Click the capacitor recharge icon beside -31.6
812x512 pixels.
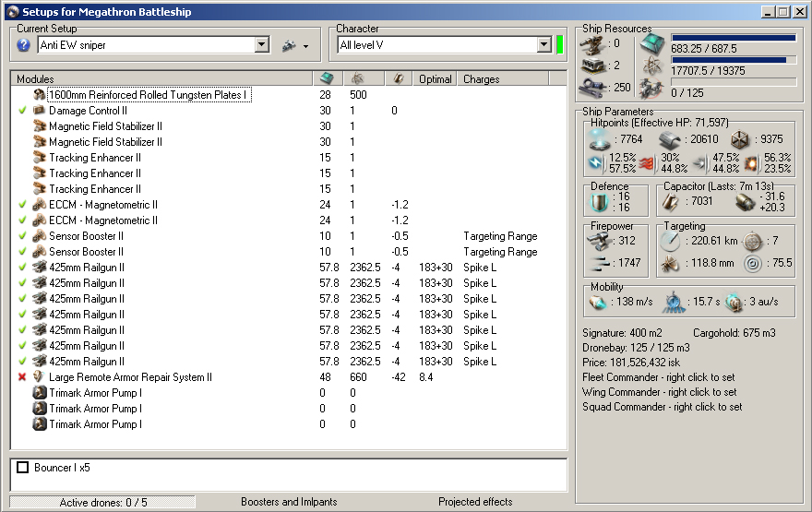coord(746,202)
